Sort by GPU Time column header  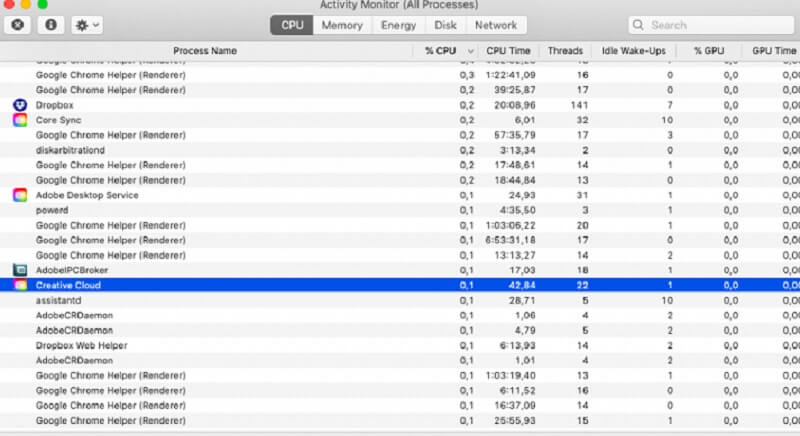pos(773,50)
